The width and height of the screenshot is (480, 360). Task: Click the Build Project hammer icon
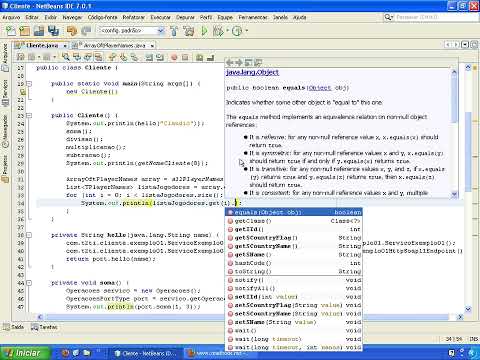click(174, 31)
